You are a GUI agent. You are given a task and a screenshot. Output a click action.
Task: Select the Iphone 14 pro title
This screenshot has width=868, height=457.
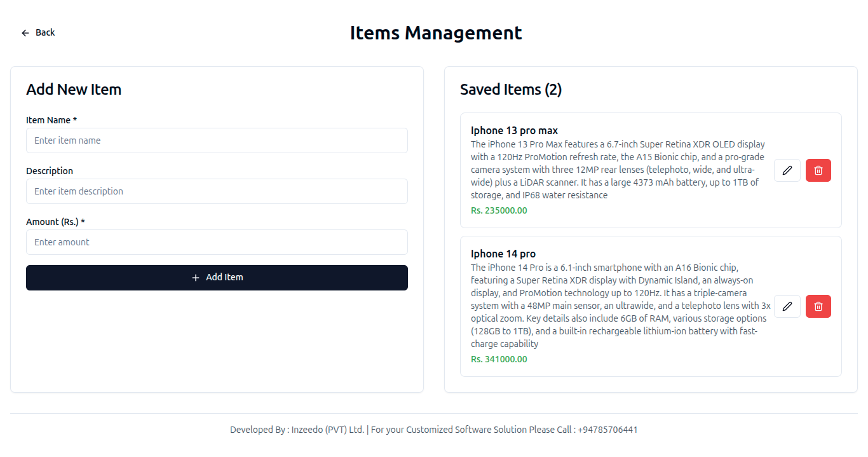coord(503,254)
